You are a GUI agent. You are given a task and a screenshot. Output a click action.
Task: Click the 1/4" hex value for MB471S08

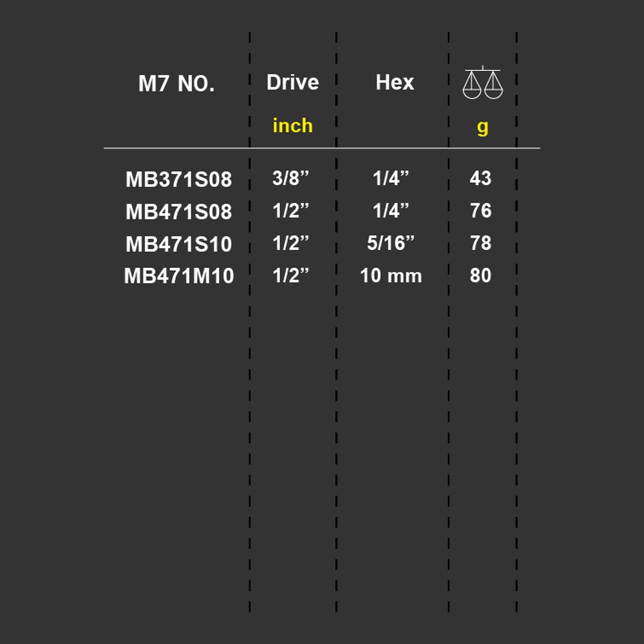[391, 211]
